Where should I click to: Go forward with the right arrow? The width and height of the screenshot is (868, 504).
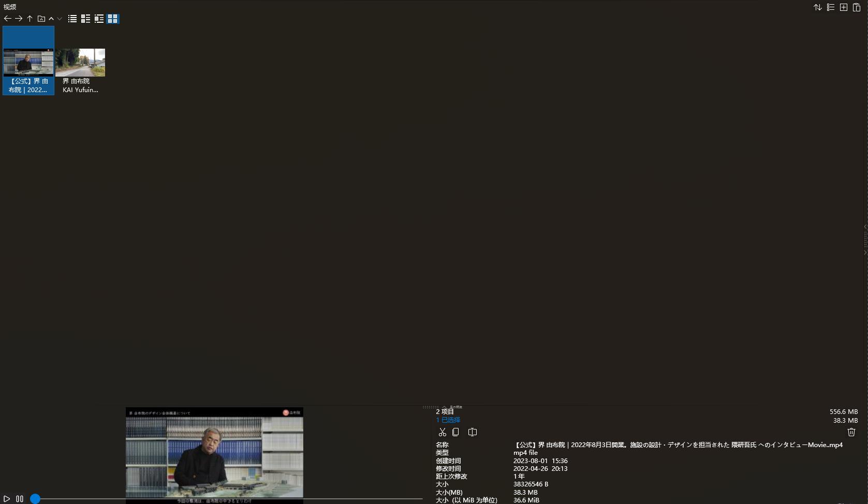(19, 19)
